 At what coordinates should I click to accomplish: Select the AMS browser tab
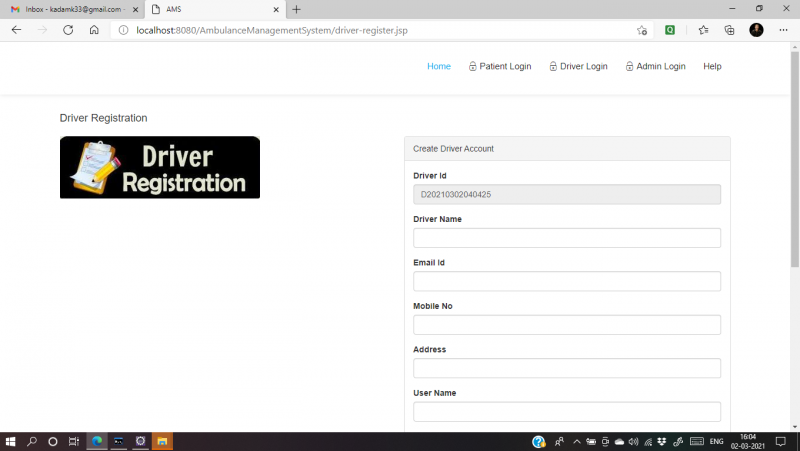pyautogui.click(x=215, y=9)
